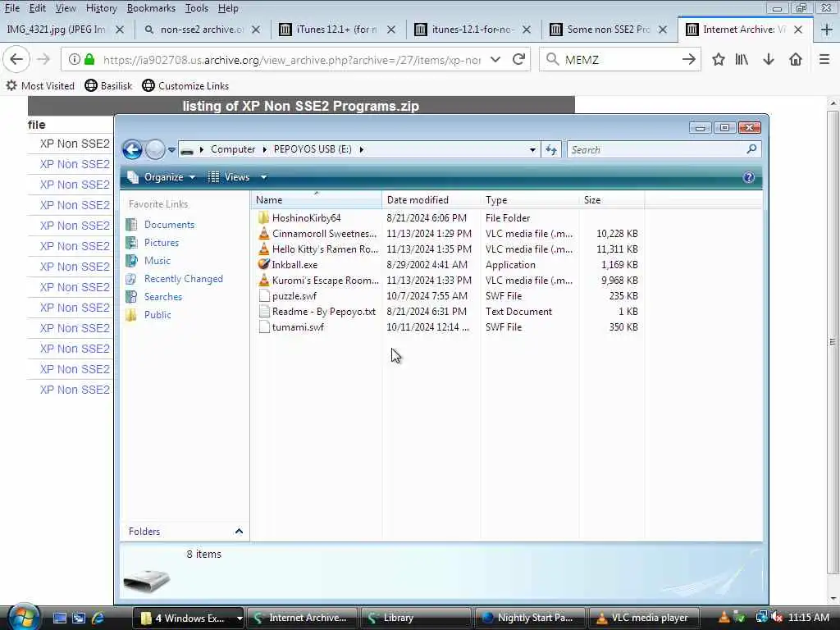Close the IMG_4321.jpg tab
The height and width of the screenshot is (630, 840).
120,30
